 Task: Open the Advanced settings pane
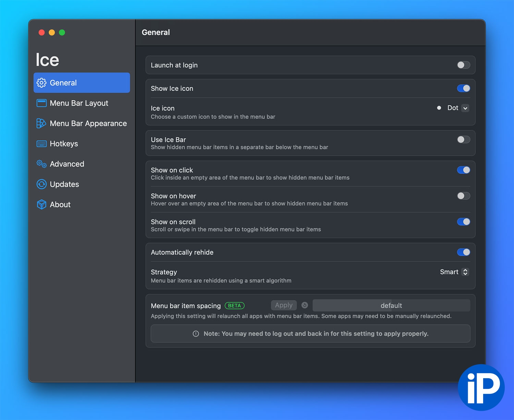pos(82,164)
